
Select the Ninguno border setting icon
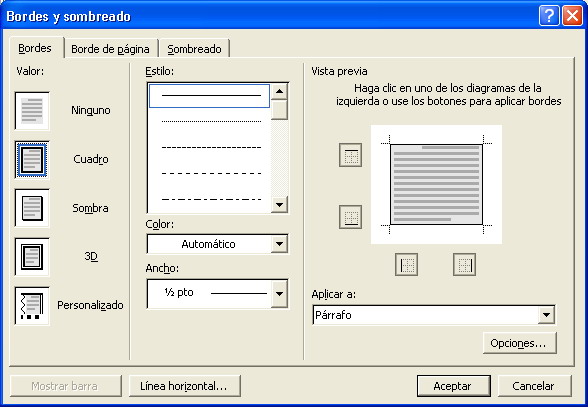click(x=32, y=111)
